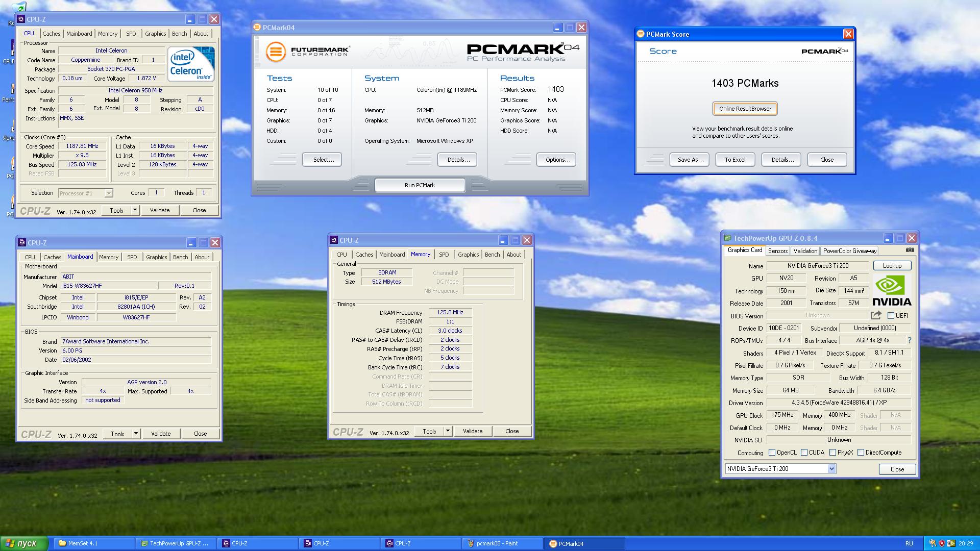Click the BIOS date 02/06/2002 field
980x551 pixels.
pos(136,360)
